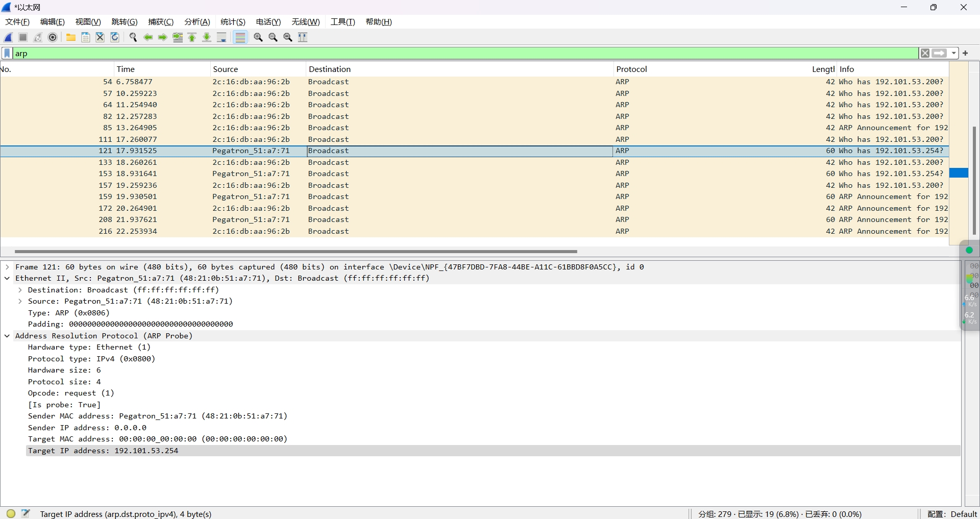Sort packets by the No. column

[x=57, y=69]
